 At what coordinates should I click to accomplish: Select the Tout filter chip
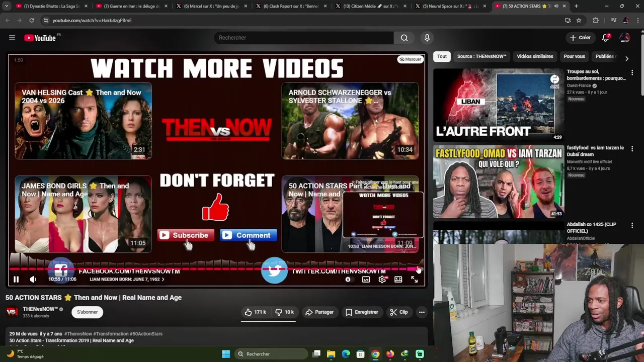pos(442,56)
